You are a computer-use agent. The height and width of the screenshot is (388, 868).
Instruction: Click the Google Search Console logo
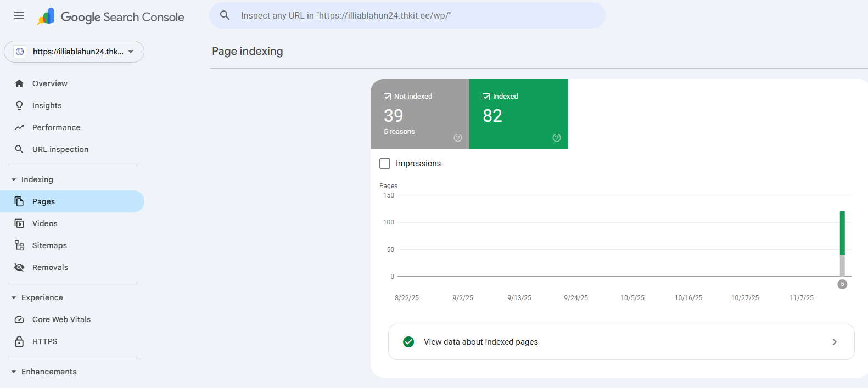[x=111, y=16]
